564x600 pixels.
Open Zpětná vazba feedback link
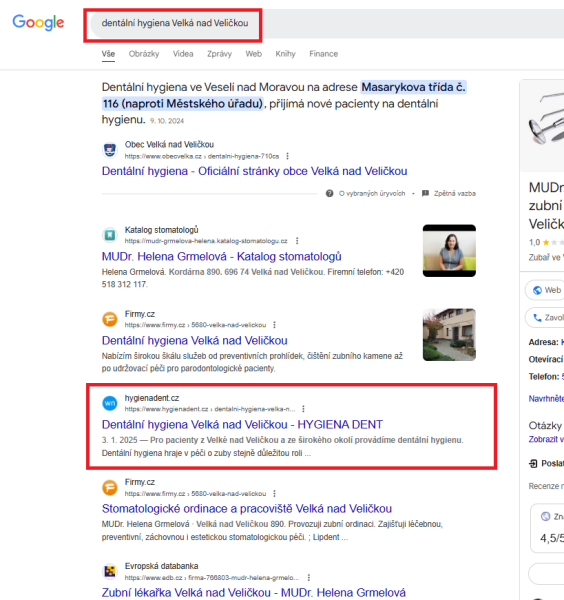pos(455,194)
